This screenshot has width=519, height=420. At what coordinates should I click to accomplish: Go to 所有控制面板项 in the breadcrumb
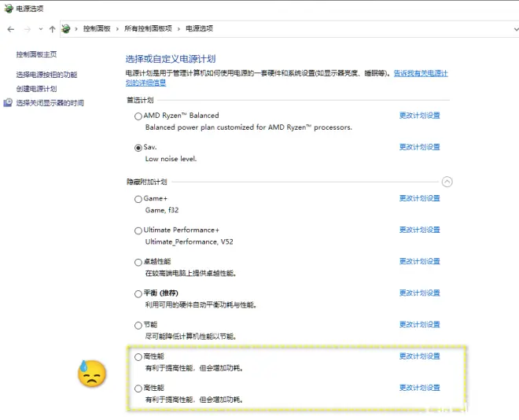tap(148, 29)
